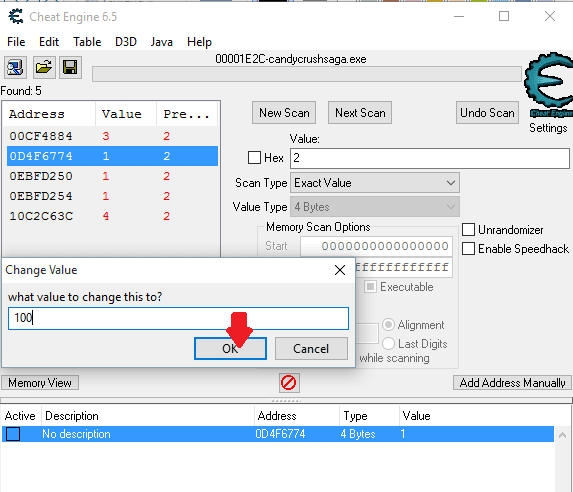The image size is (573, 492).
Task: Click the Active column header
Action: [x=20, y=416]
